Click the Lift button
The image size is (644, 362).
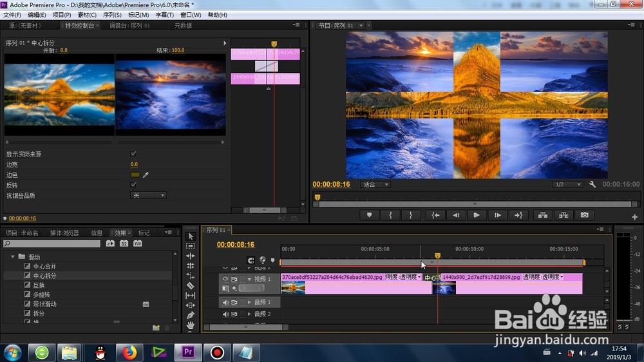pos(543,215)
